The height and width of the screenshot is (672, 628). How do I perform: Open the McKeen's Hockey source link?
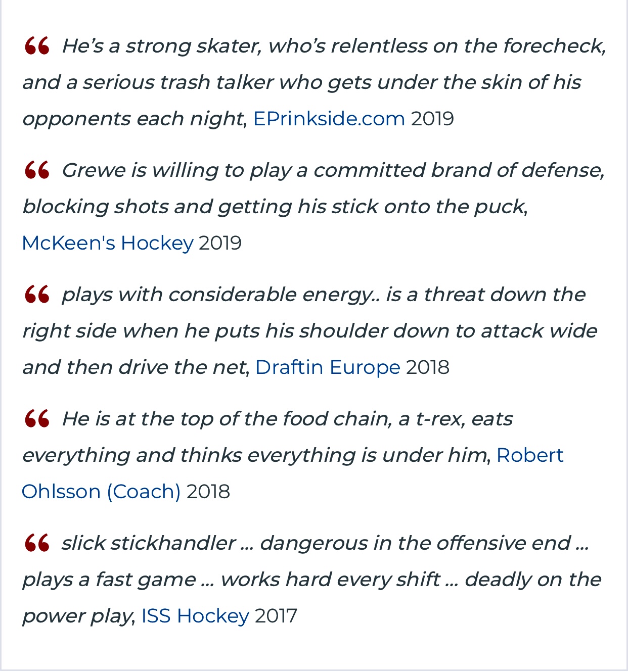tap(108, 243)
